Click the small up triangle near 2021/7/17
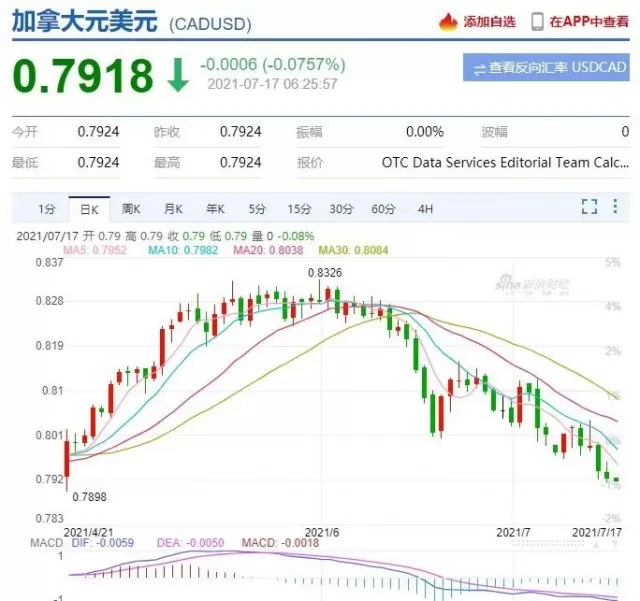The image size is (640, 601). [x=596, y=544]
